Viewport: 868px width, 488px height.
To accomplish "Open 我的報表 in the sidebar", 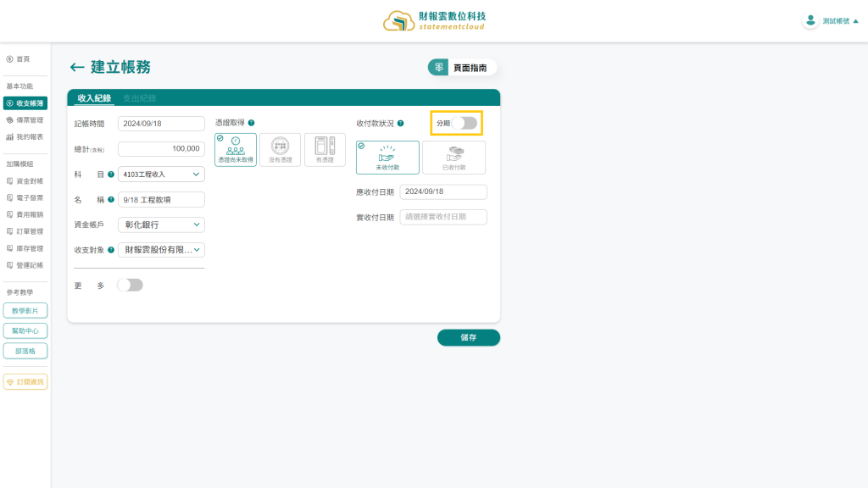I will (25, 136).
